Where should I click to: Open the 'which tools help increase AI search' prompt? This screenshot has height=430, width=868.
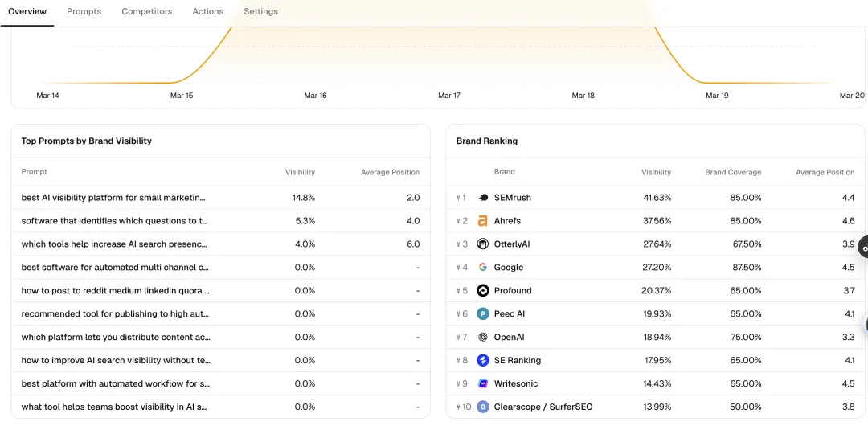point(114,244)
